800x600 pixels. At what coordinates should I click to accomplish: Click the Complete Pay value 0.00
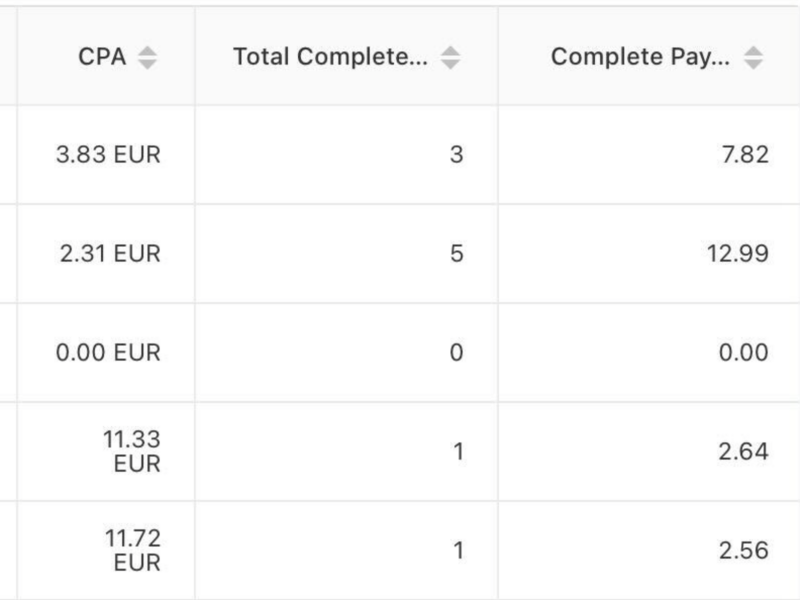click(743, 353)
